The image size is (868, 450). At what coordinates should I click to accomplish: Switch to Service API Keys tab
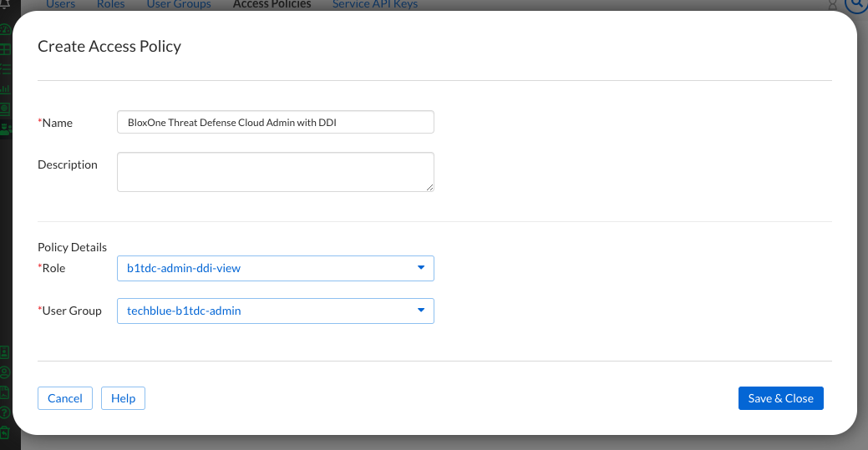point(375,5)
